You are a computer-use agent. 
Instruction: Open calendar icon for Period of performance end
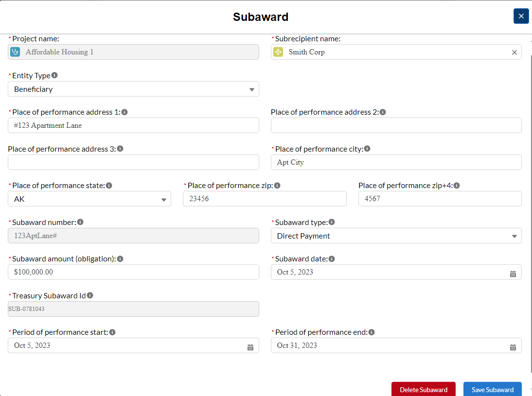tap(513, 347)
